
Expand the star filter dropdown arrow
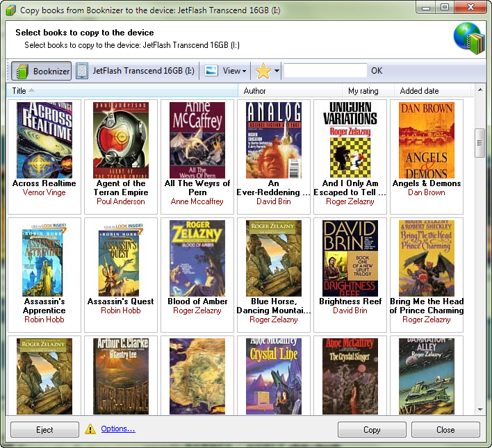[x=277, y=71]
